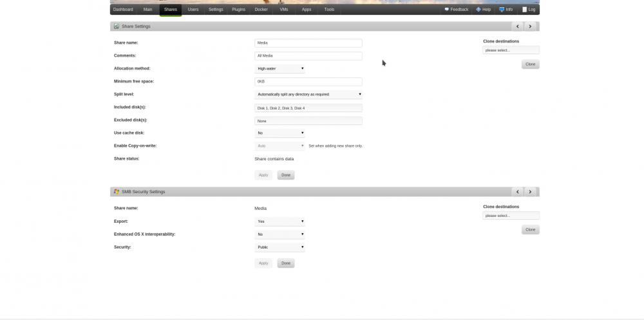Edit the Share name field containing Media
Viewport: 644px width, 320px height.
(308, 42)
